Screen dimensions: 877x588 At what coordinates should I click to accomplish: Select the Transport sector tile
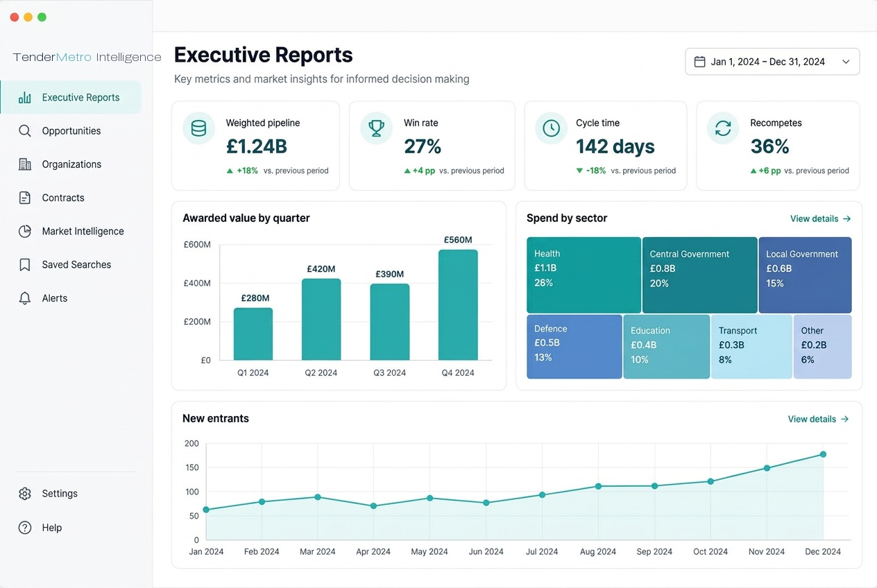tap(751, 347)
